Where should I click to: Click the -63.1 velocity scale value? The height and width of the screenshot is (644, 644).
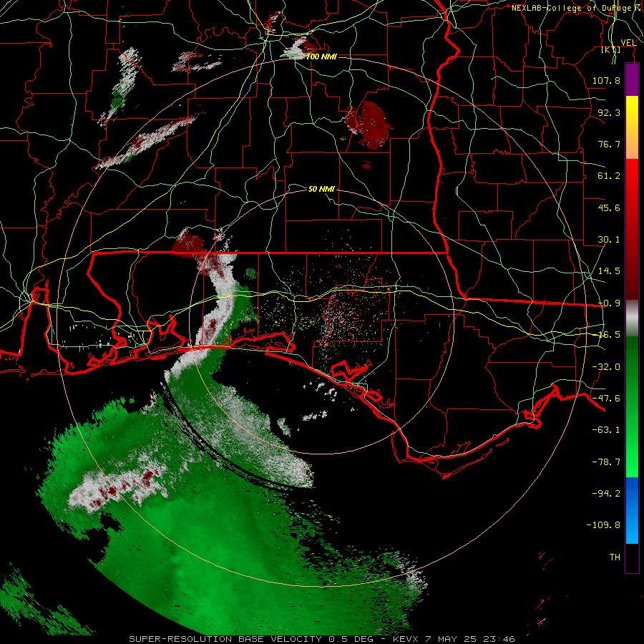[606, 430]
